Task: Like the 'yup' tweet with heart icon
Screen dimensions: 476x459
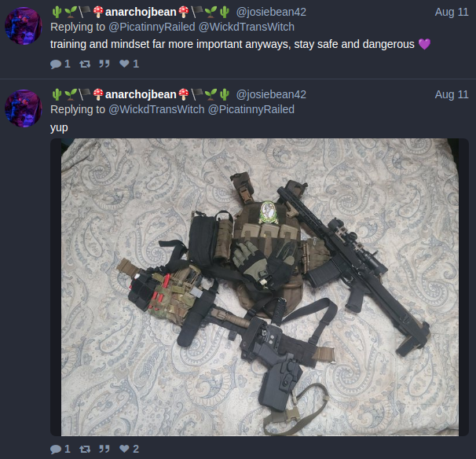Action: pyautogui.click(x=124, y=449)
